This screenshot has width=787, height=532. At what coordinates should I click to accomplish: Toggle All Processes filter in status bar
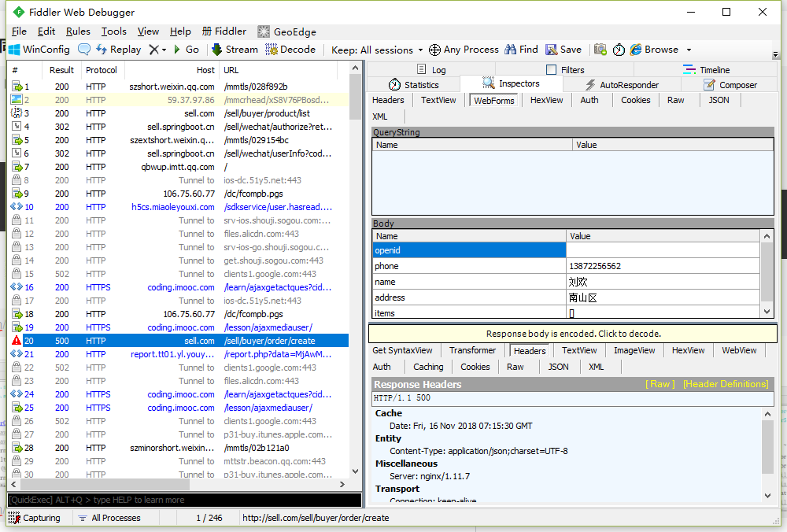tap(109, 518)
